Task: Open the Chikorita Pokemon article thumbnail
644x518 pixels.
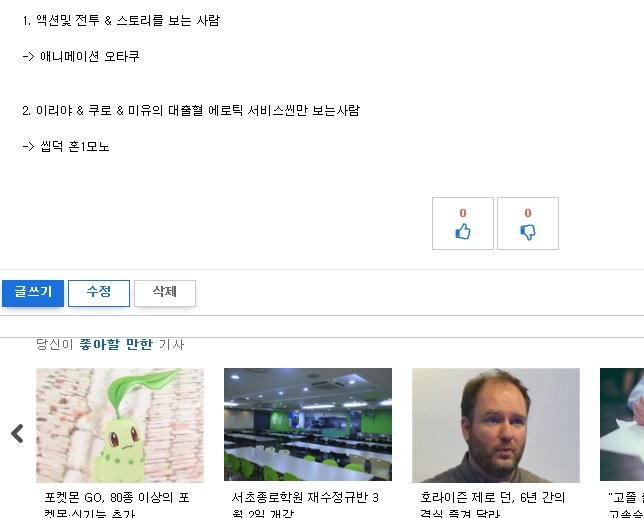Action: coord(120,425)
